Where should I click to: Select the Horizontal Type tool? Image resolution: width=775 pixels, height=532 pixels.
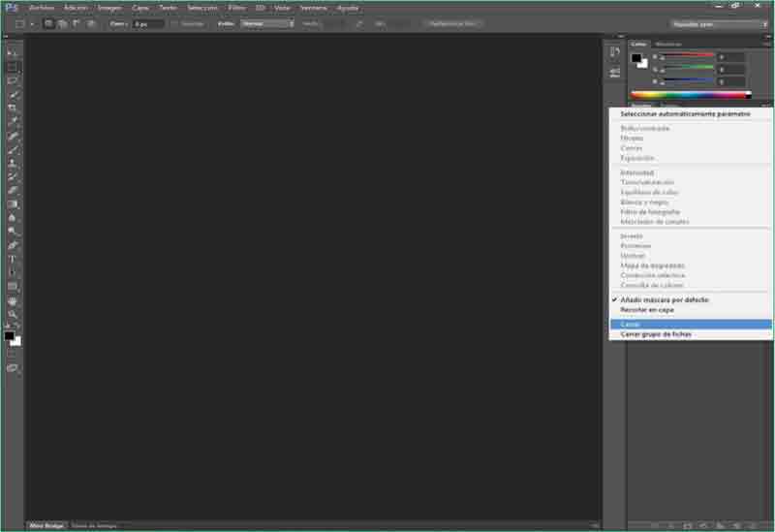coord(13,259)
